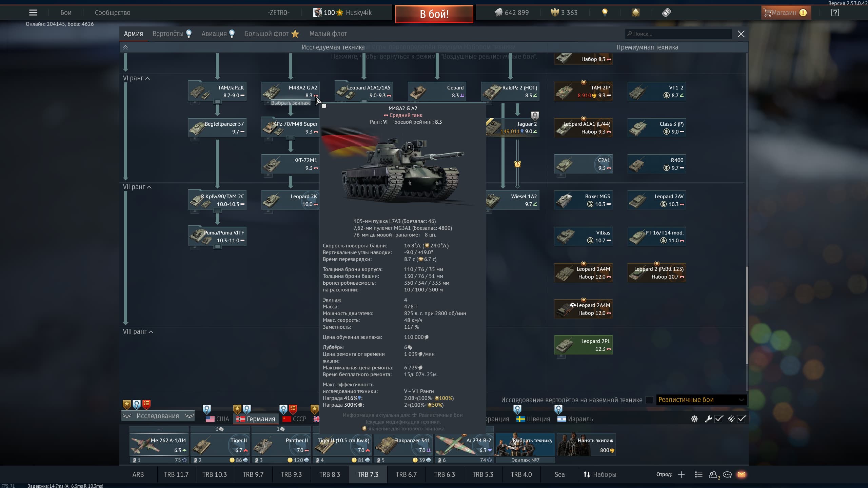
Task: Select the TRB 8.3 preset tab
Action: coord(330,474)
